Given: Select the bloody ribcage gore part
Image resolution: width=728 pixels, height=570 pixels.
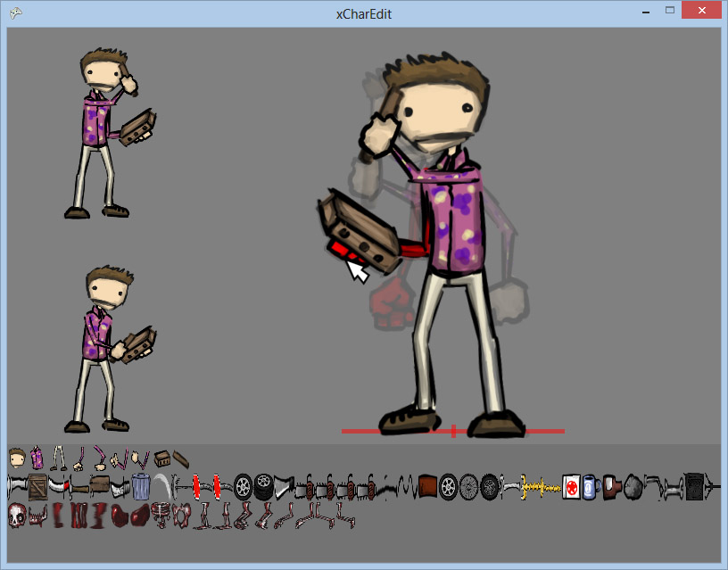Looking at the screenshot, I should point(161,516).
